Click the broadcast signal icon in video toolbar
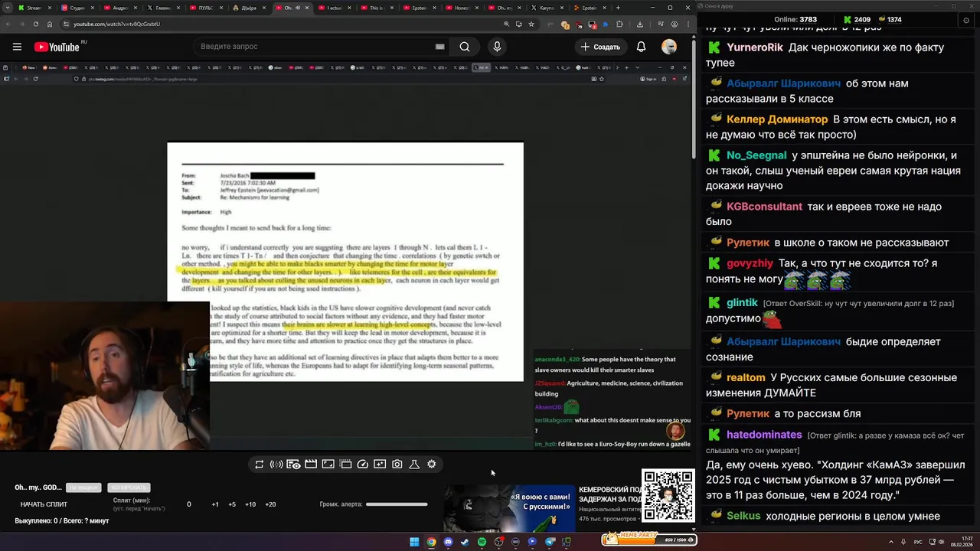This screenshot has width=980, height=551. coord(276,465)
